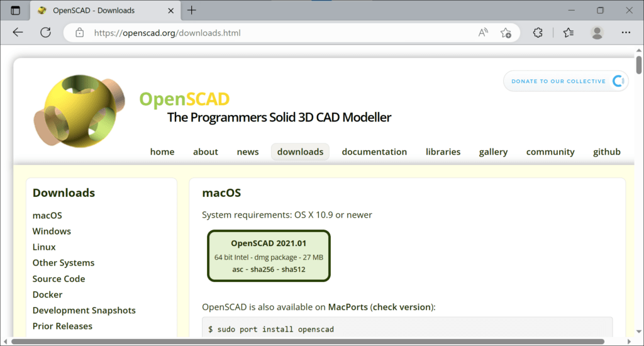644x346 pixels.
Task: Activate Read aloud icon
Action: coord(484,33)
